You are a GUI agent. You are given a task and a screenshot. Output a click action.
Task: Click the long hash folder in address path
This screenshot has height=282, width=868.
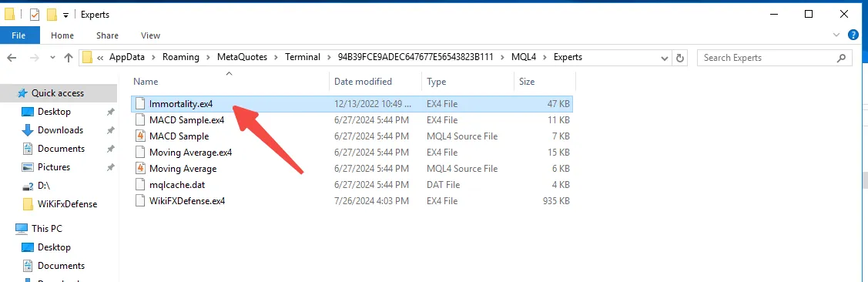pos(416,57)
